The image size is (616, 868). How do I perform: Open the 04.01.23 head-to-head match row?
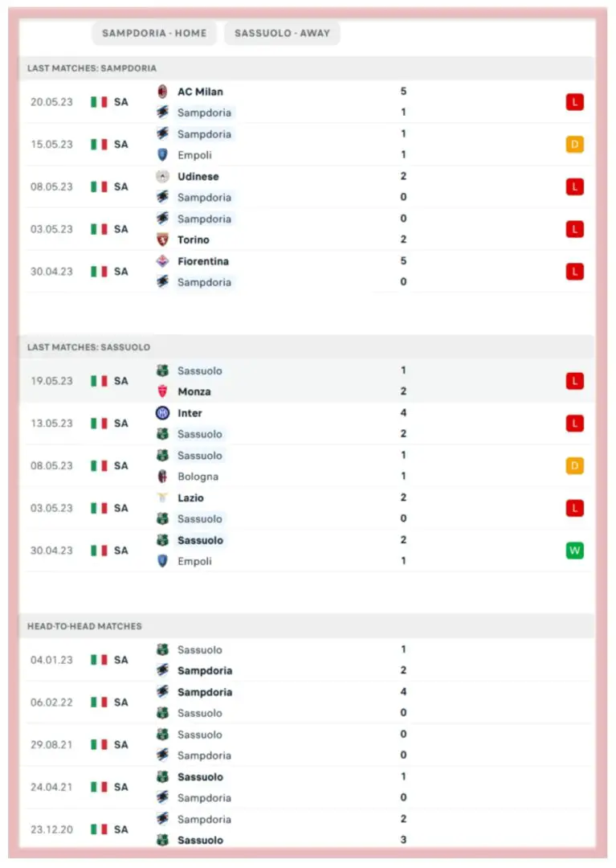pyautogui.click(x=305, y=660)
